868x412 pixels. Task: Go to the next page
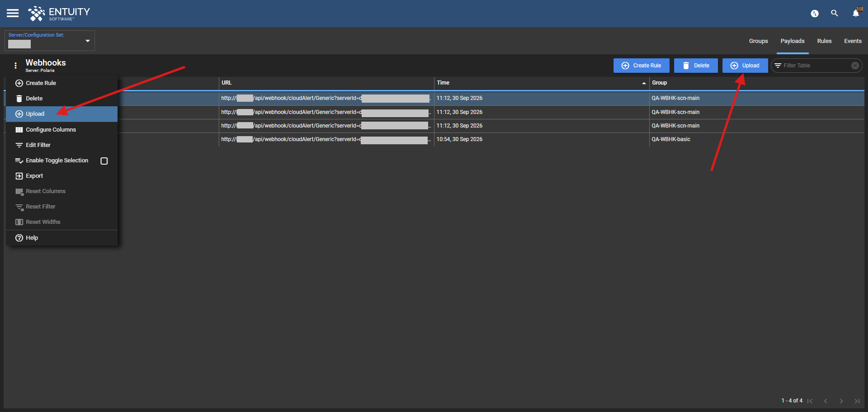(x=841, y=401)
